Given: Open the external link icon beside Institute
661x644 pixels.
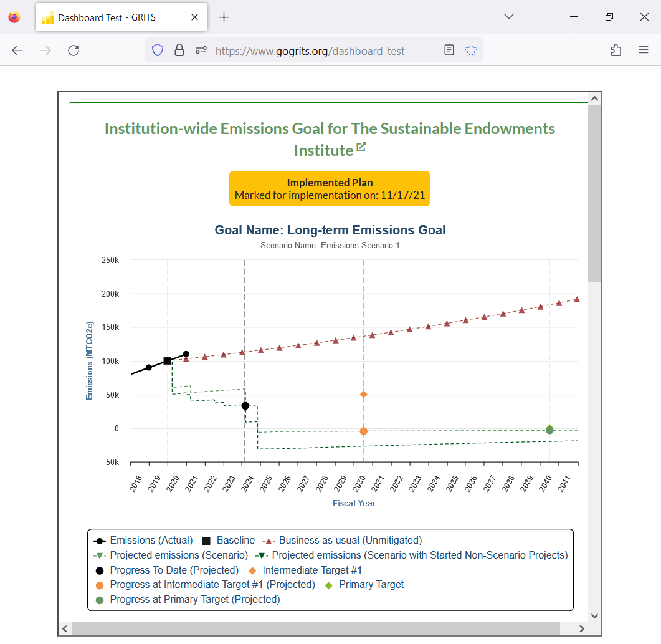Looking at the screenshot, I should click(x=361, y=147).
